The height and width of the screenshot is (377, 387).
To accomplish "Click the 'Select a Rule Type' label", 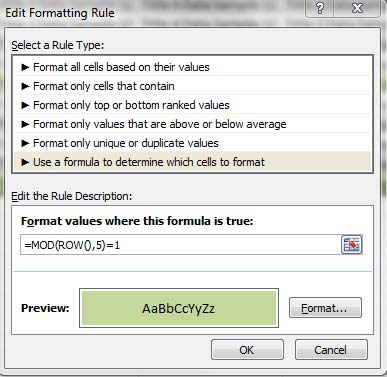I will (58, 45).
